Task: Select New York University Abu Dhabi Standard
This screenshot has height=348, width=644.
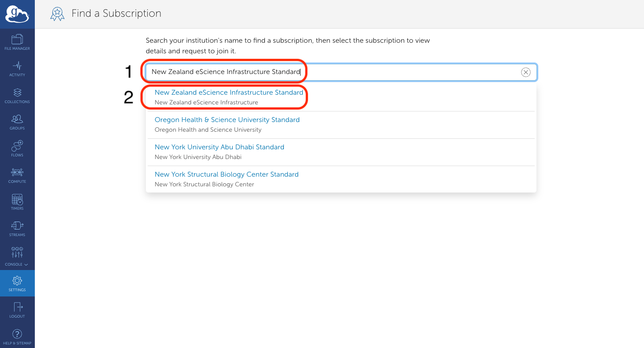Action: [219, 147]
